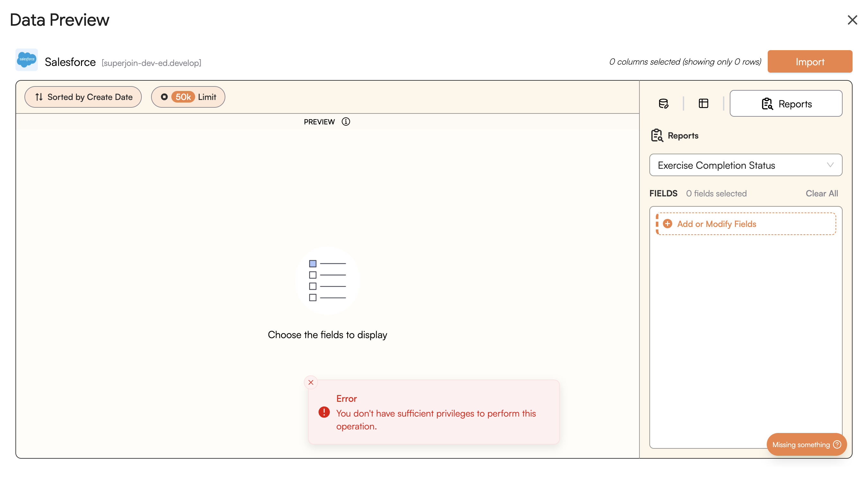Image resolution: width=868 pixels, height=477 pixels.
Task: Click the Salesforce logo icon
Action: pyautogui.click(x=26, y=60)
